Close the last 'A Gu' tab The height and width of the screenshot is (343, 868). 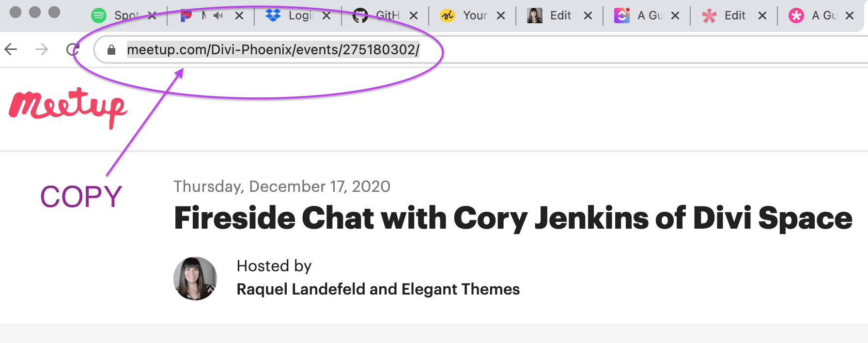pos(850,16)
